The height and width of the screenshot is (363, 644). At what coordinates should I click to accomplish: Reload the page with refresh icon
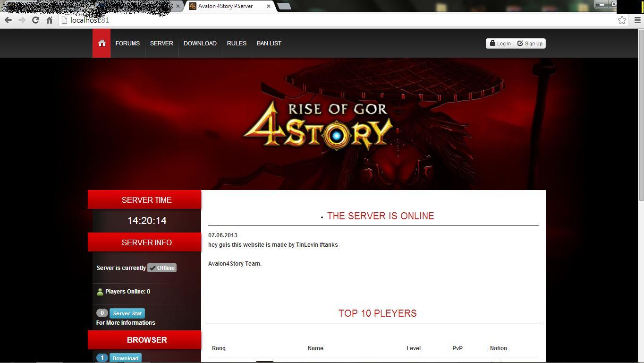tap(35, 20)
